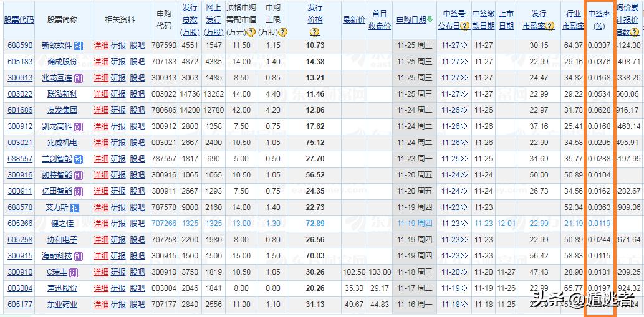Click 创 badge next to C瑞丰
Viewport: 644px width, 317px height.
pyautogui.click(x=74, y=273)
